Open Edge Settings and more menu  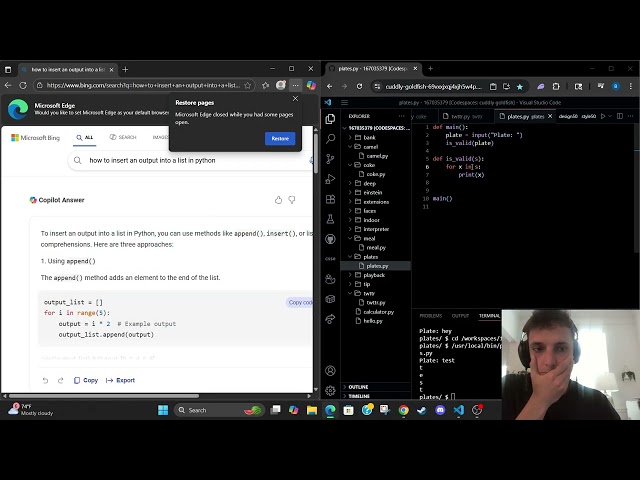click(x=296, y=85)
